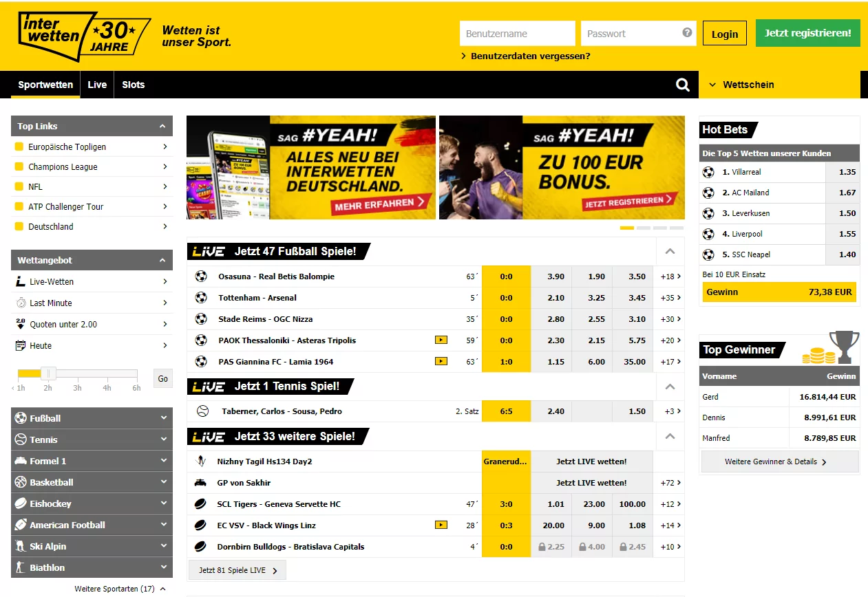Collapse the Wettangebot panel

pyautogui.click(x=162, y=260)
